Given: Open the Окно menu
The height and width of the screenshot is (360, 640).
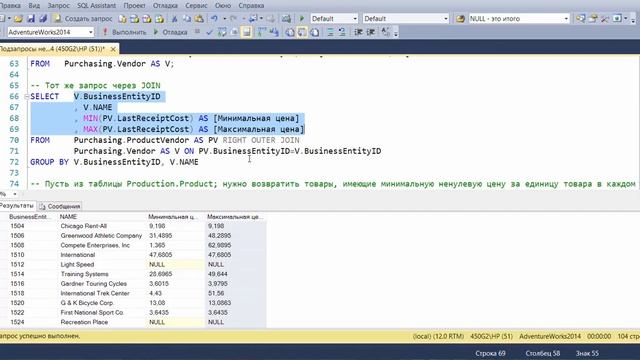Looking at the screenshot, I should [223, 6].
